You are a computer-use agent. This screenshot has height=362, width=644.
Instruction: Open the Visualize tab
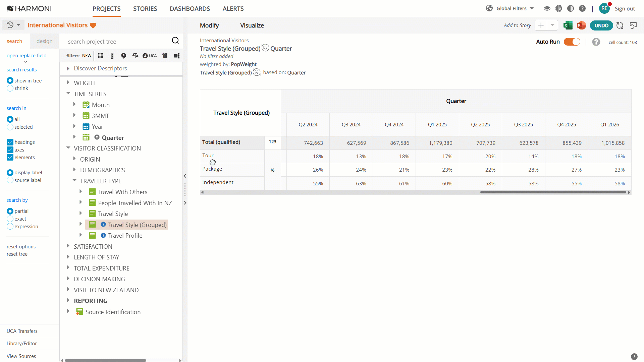(252, 25)
